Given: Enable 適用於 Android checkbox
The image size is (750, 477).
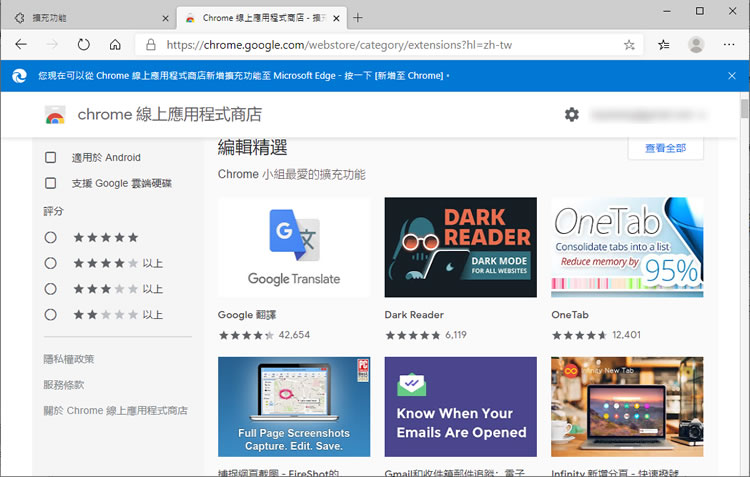Looking at the screenshot, I should (50, 157).
